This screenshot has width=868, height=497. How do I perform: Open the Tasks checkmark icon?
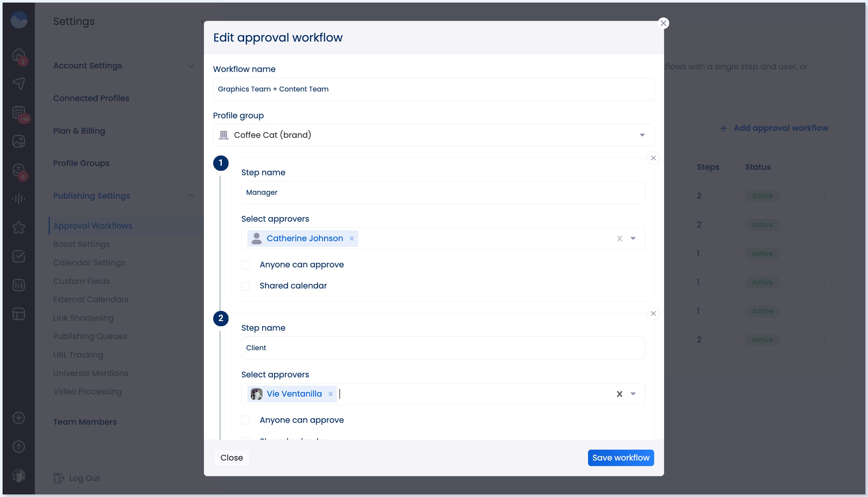(19, 256)
